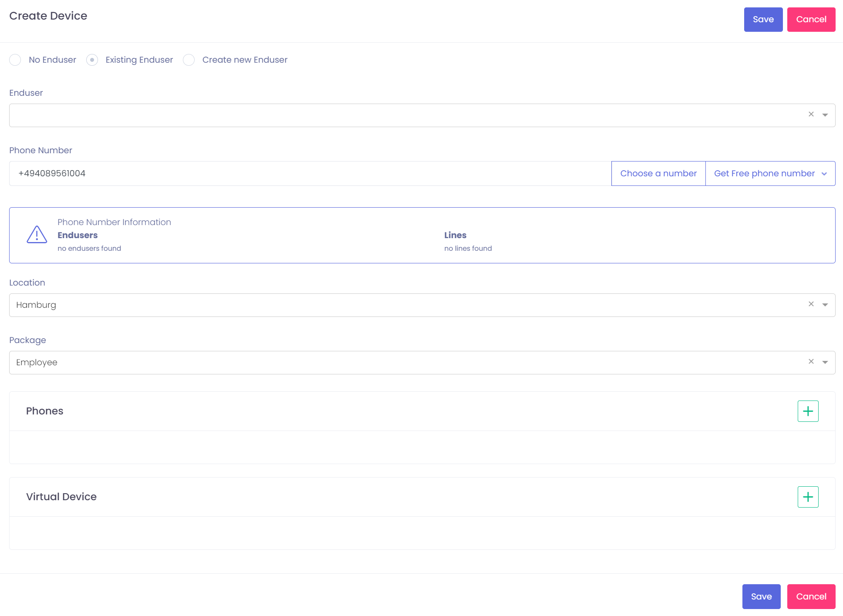Click the Choose a number button

point(658,173)
